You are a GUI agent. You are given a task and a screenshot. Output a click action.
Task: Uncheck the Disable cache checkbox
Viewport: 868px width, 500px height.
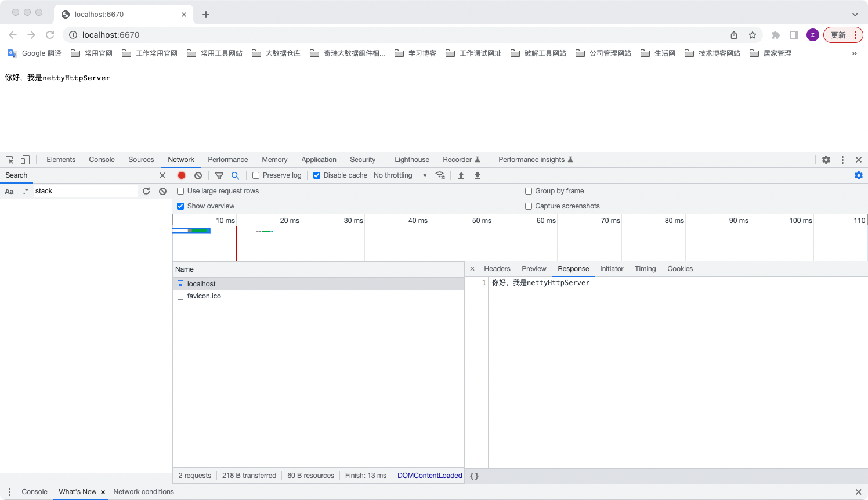point(317,175)
